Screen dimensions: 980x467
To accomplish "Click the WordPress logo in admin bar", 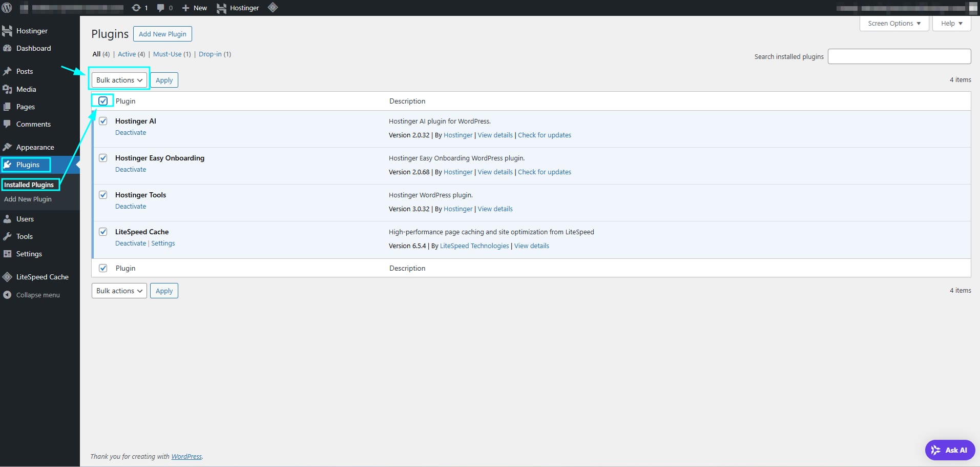I will pos(7,8).
